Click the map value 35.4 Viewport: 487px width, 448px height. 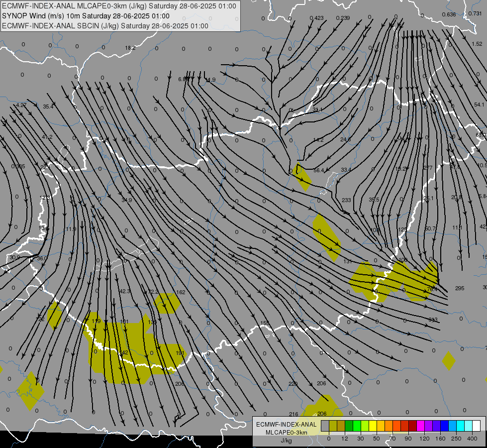[48, 107]
